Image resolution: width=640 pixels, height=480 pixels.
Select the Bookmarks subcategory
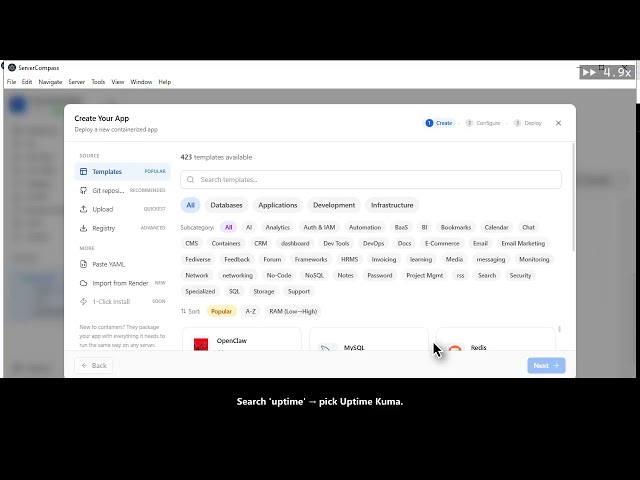[x=456, y=227]
